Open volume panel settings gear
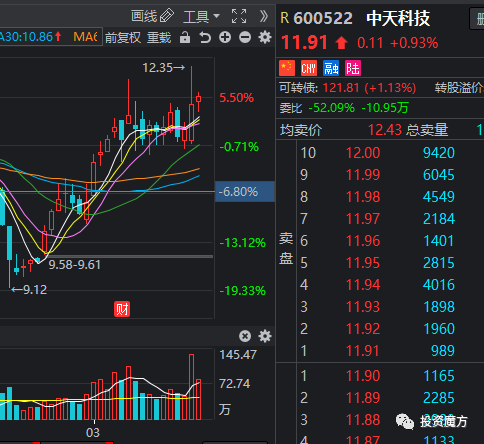484x444 pixels. click(265, 336)
